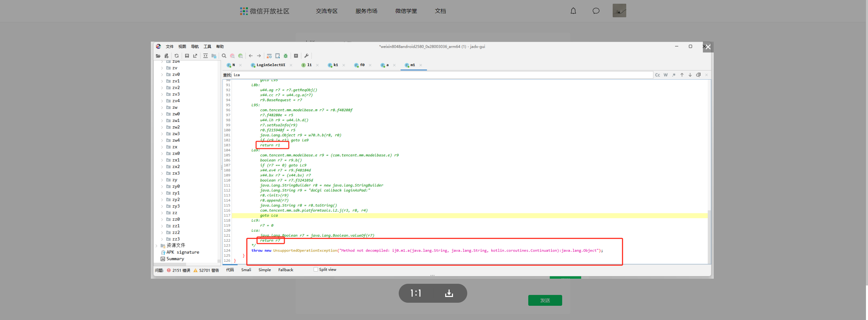Expand the zx folder in tree
Screen dimensions: 868x320
click(x=162, y=147)
